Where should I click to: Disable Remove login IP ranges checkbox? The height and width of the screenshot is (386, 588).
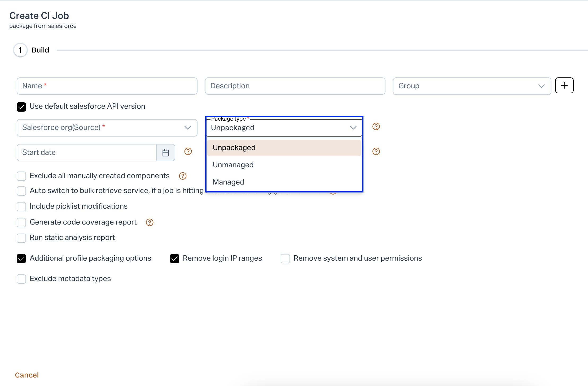coord(175,258)
